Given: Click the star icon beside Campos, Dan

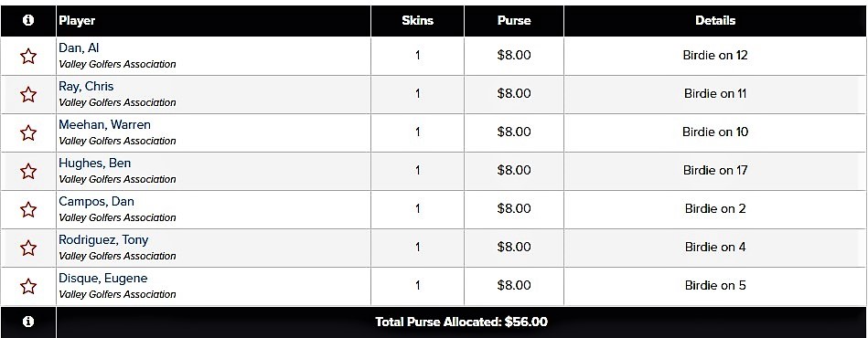Looking at the screenshot, I should pos(28,210).
